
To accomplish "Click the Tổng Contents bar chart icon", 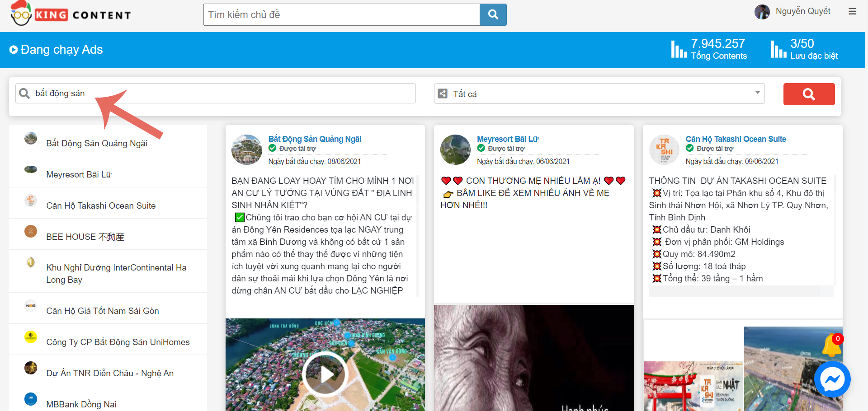I will click(x=679, y=49).
